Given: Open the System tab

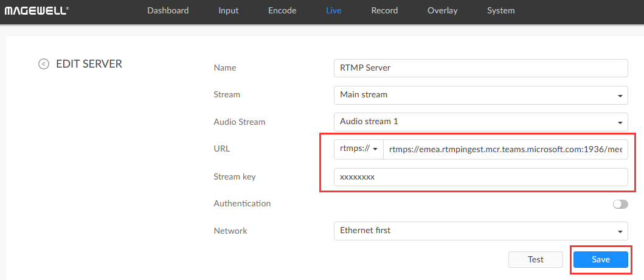Looking at the screenshot, I should point(500,11).
